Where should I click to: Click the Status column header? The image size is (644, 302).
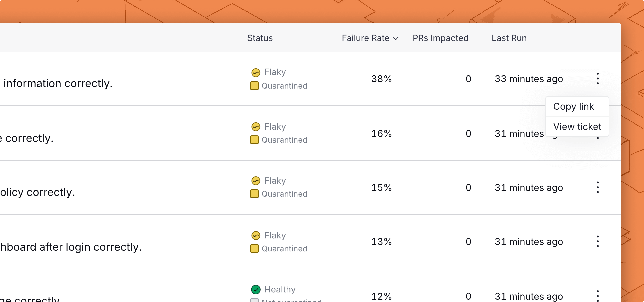coord(260,38)
